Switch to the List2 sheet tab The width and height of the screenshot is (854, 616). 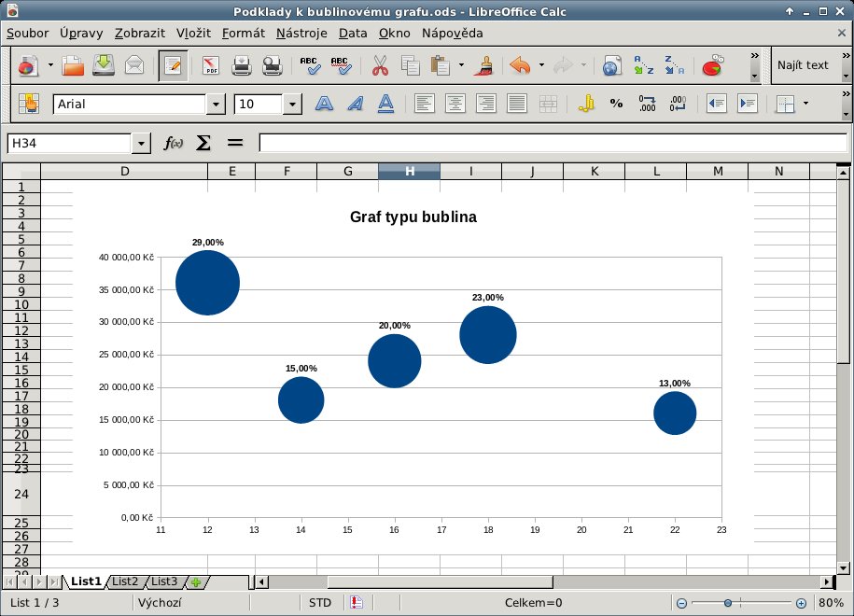[125, 581]
